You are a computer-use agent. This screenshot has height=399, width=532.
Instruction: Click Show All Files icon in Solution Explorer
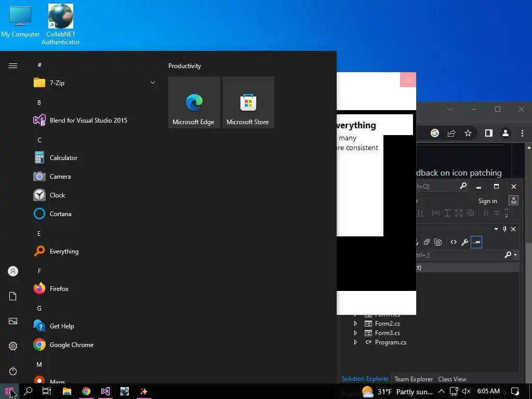point(437,242)
